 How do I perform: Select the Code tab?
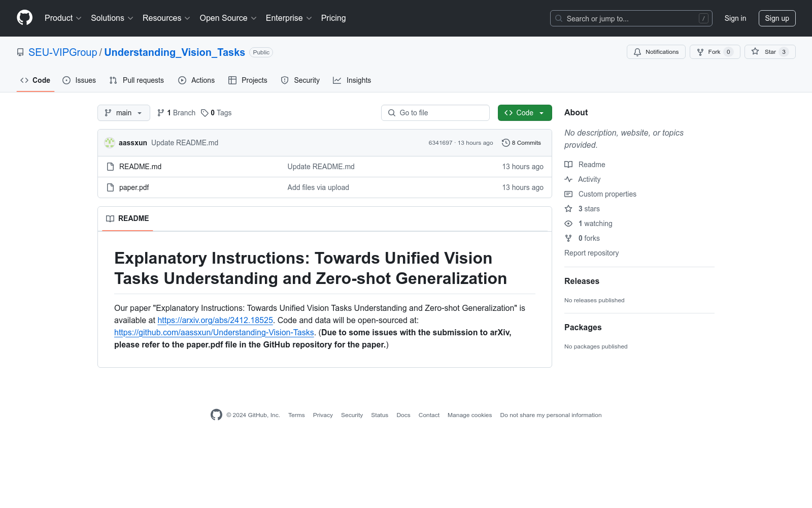point(36,80)
